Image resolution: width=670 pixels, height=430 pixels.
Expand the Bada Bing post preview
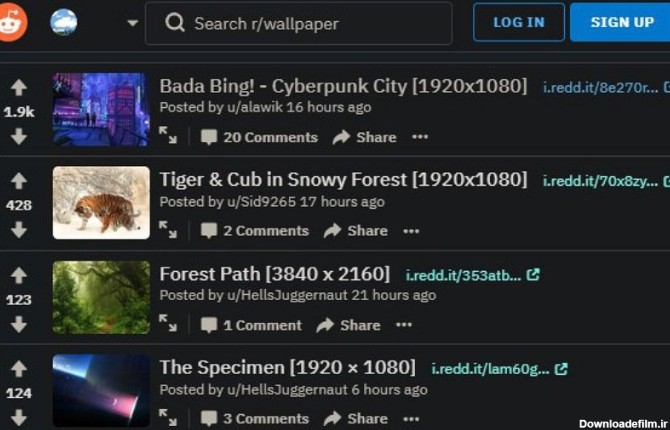tap(168, 135)
